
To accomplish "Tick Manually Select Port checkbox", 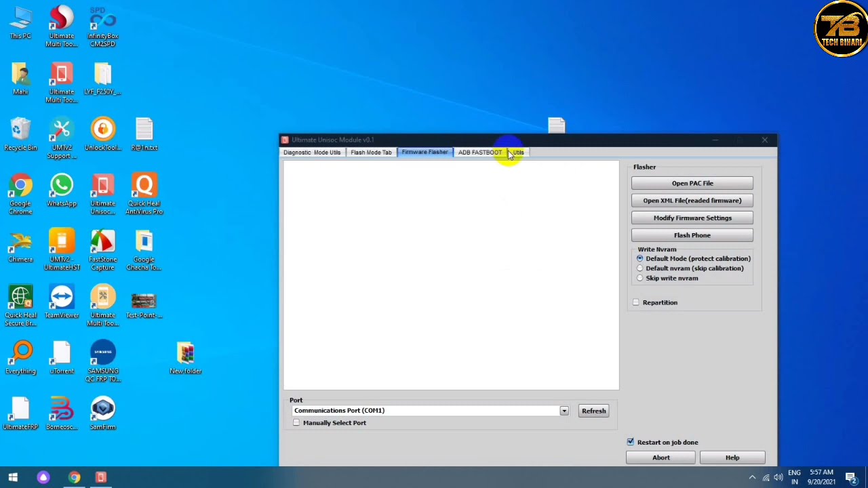I will pyautogui.click(x=296, y=423).
